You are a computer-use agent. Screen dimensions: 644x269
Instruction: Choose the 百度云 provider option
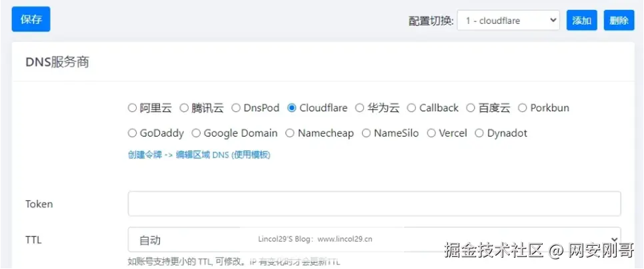tap(470, 109)
